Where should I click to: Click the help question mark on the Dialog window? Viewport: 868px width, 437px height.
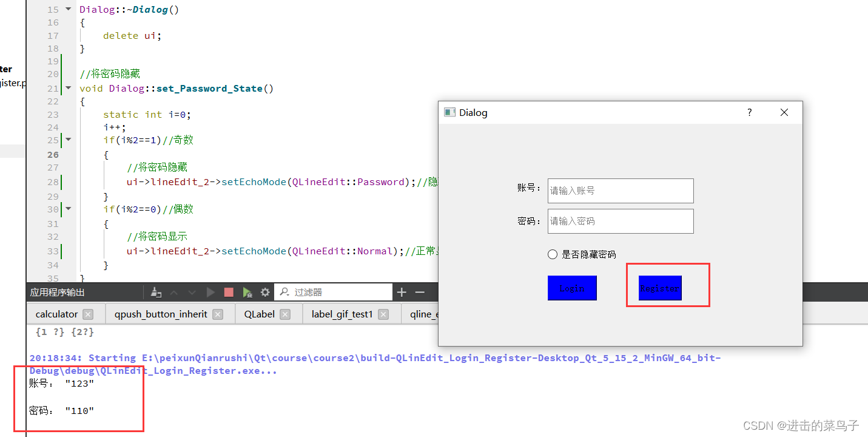(x=749, y=112)
